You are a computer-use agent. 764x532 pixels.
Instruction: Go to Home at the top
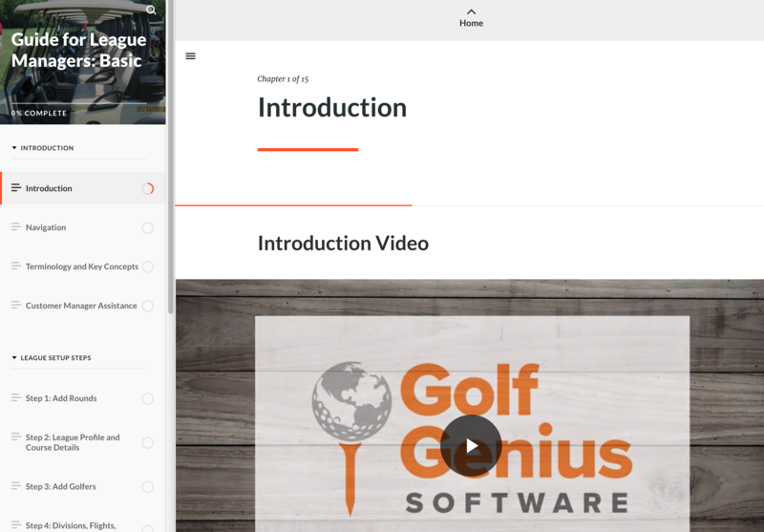point(471,23)
